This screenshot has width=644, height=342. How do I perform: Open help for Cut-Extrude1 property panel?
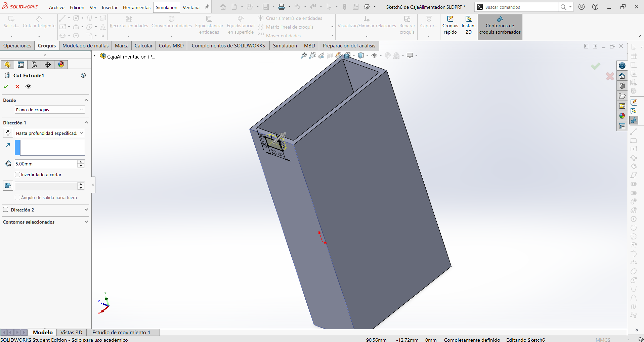pos(83,75)
